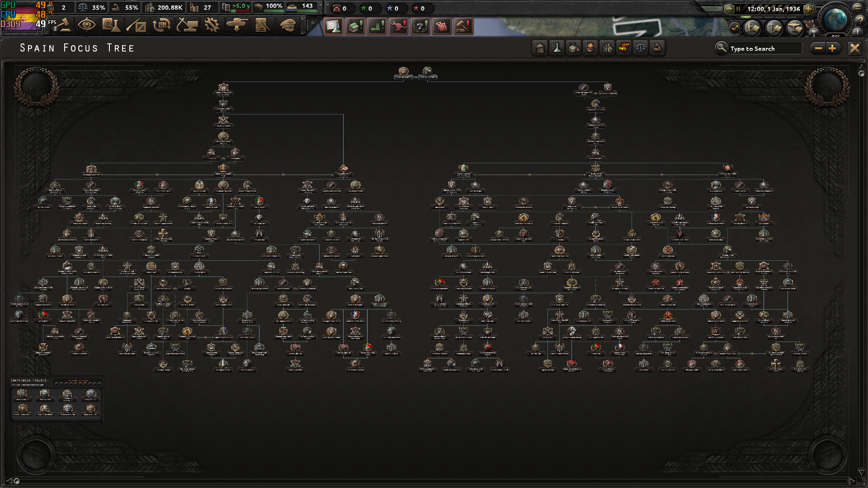Click the research slot alert flask
The height and width of the screenshot is (488, 868).
tap(334, 26)
